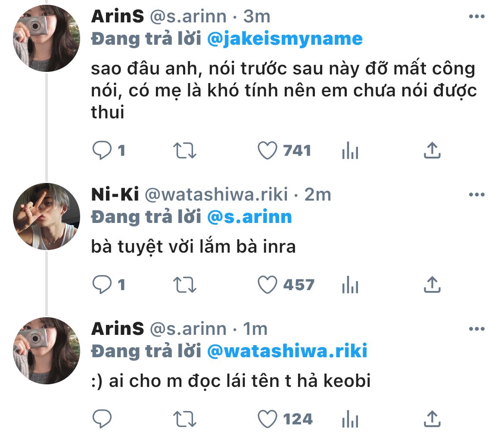Share ArinS's last tweet

[432, 418]
